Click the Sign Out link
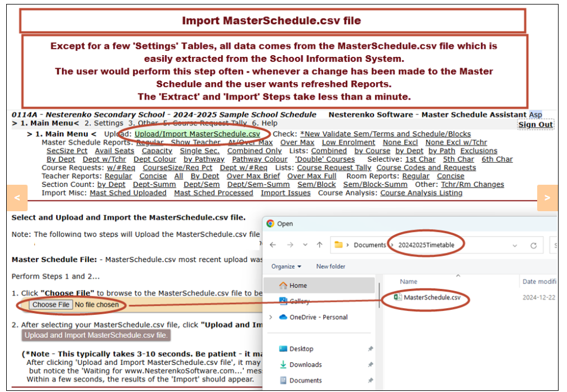The height and width of the screenshot is (392, 567). (535, 124)
